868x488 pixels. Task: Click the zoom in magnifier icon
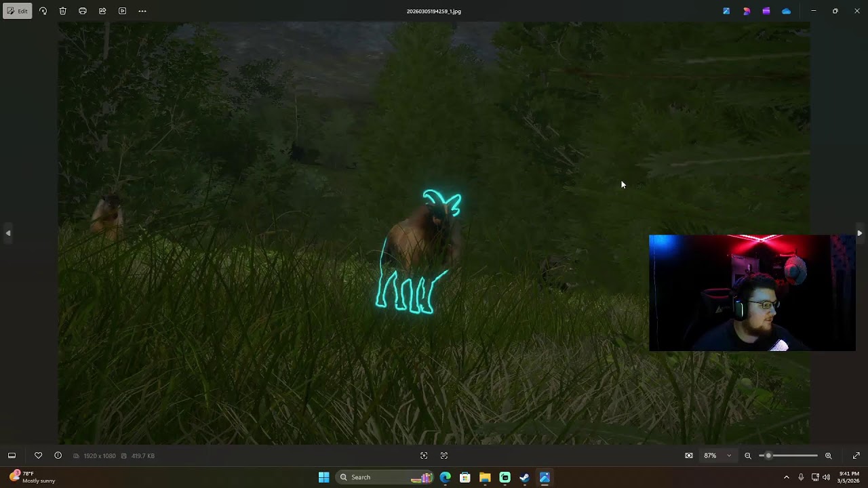click(x=829, y=455)
